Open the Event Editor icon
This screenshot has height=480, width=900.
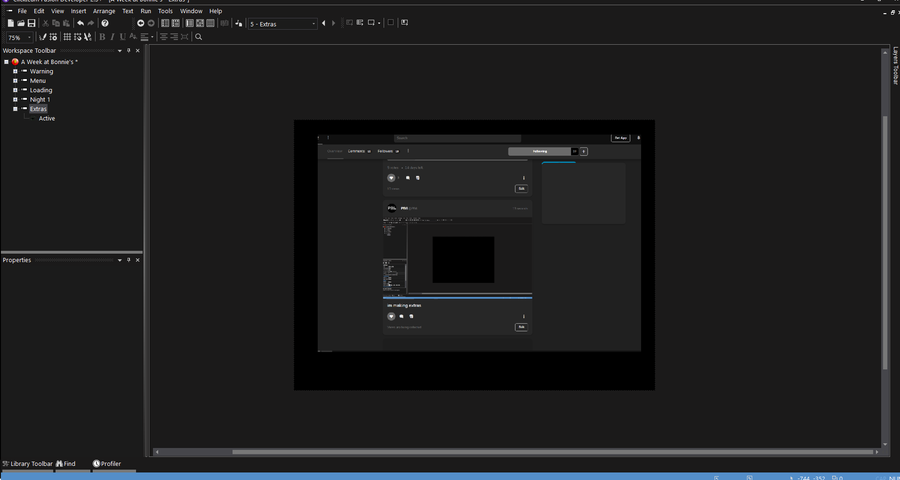pyautogui.click(x=189, y=23)
